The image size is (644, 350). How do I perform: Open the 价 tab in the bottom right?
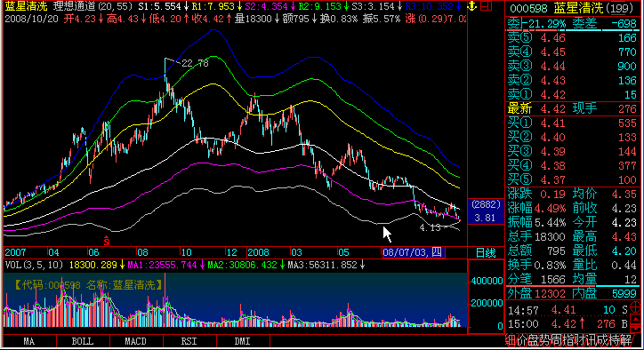point(522,340)
